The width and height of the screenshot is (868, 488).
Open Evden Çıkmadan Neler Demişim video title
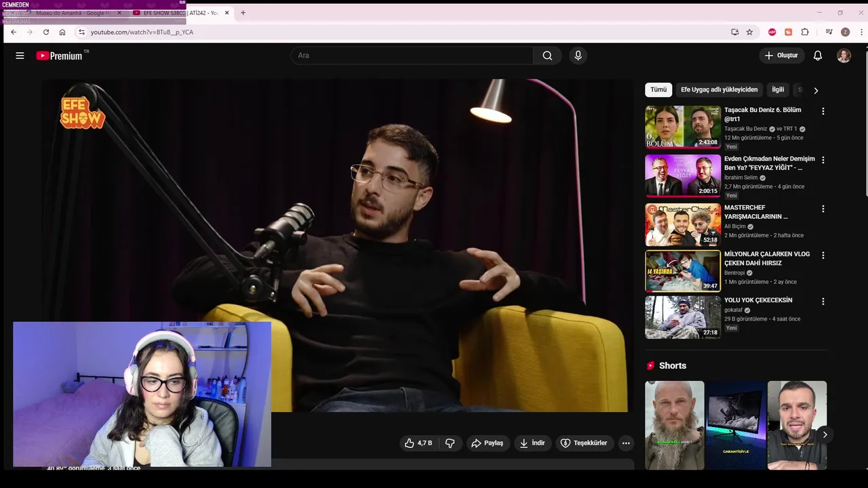point(770,163)
